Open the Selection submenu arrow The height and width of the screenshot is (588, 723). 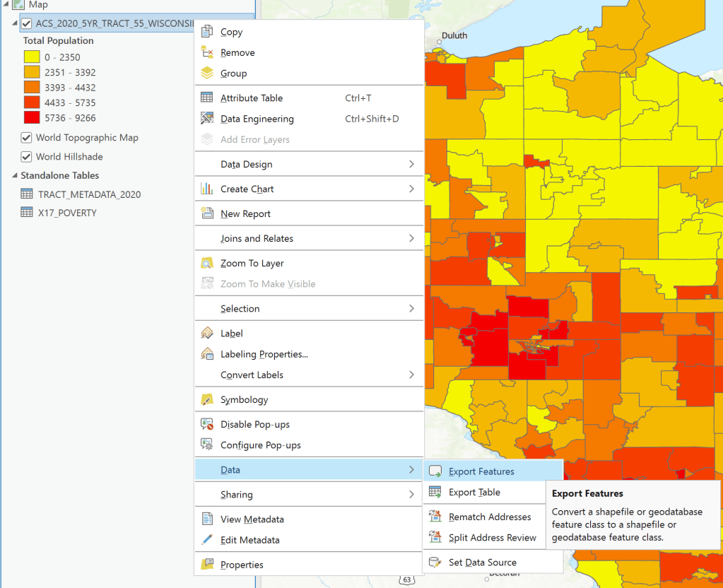coord(411,309)
